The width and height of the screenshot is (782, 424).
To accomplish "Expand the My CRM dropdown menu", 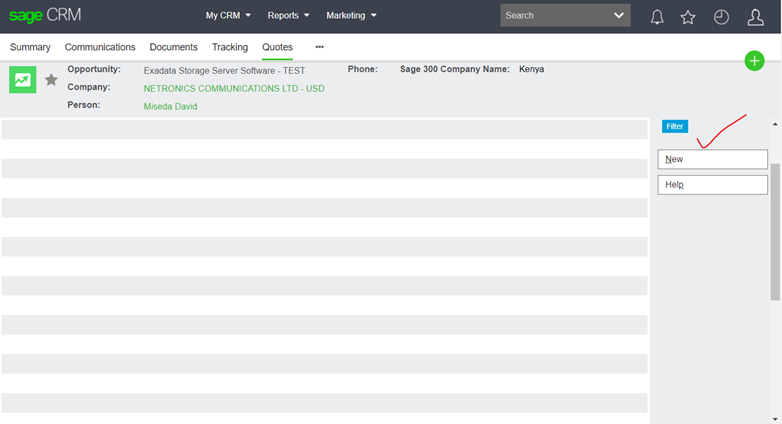I will tap(228, 16).
